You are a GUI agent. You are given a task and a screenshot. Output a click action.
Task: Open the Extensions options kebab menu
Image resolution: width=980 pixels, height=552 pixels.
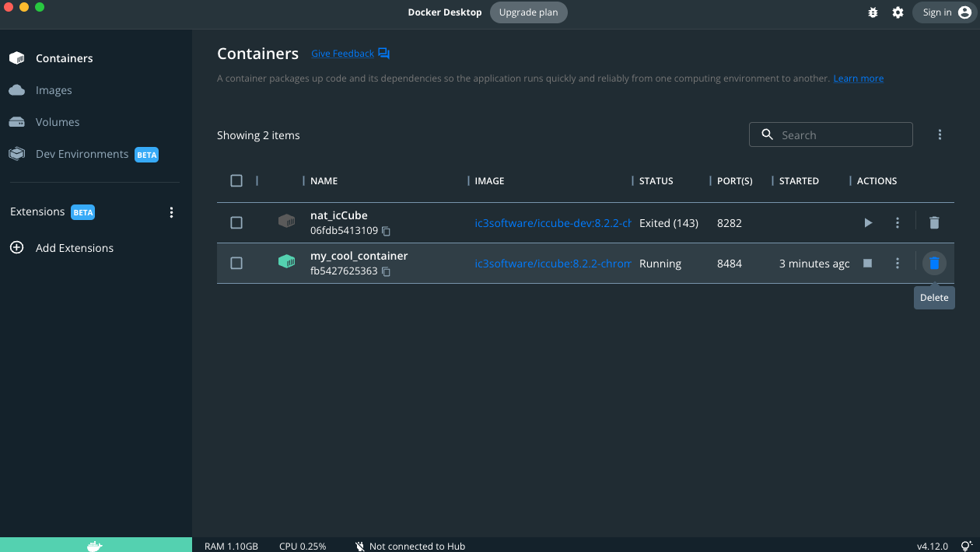pos(172,212)
